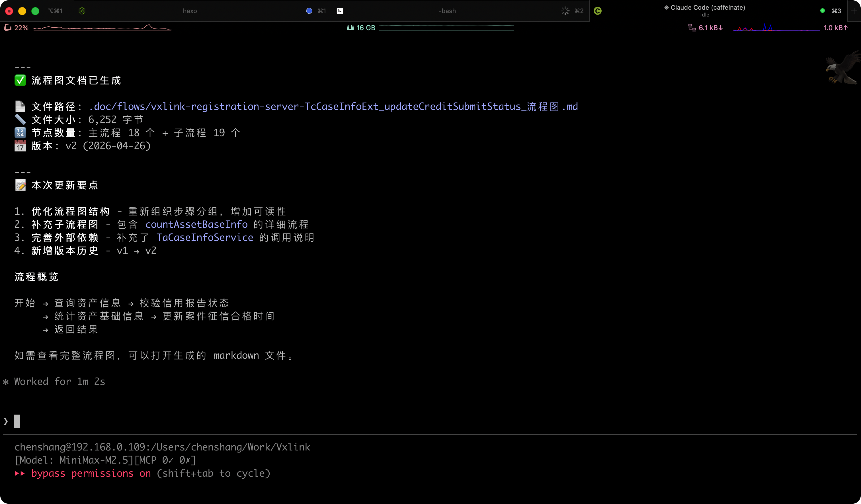The height and width of the screenshot is (504, 861).
Task: Click the green status dot on Claude tab
Action: click(822, 11)
